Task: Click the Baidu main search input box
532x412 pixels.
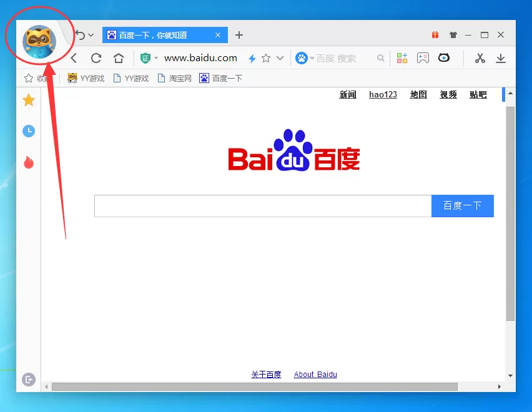Action: click(x=263, y=206)
